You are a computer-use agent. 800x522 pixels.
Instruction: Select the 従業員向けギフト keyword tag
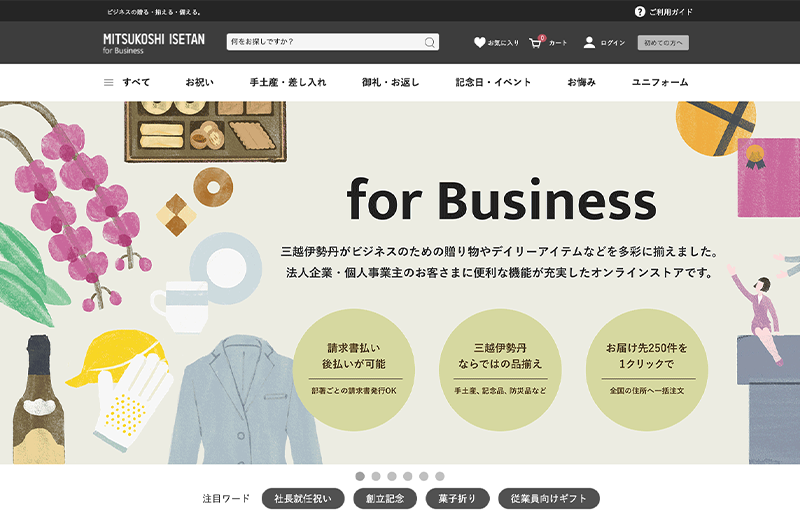click(548, 498)
